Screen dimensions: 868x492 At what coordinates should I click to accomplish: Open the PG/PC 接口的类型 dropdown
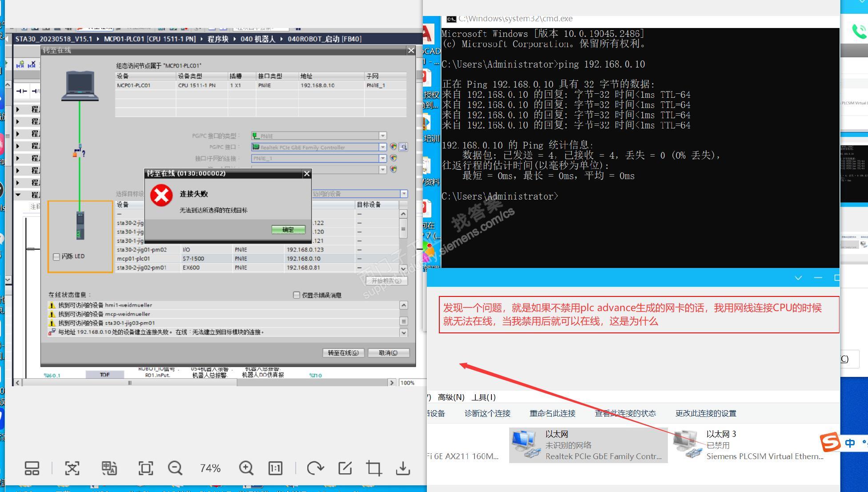pos(382,136)
